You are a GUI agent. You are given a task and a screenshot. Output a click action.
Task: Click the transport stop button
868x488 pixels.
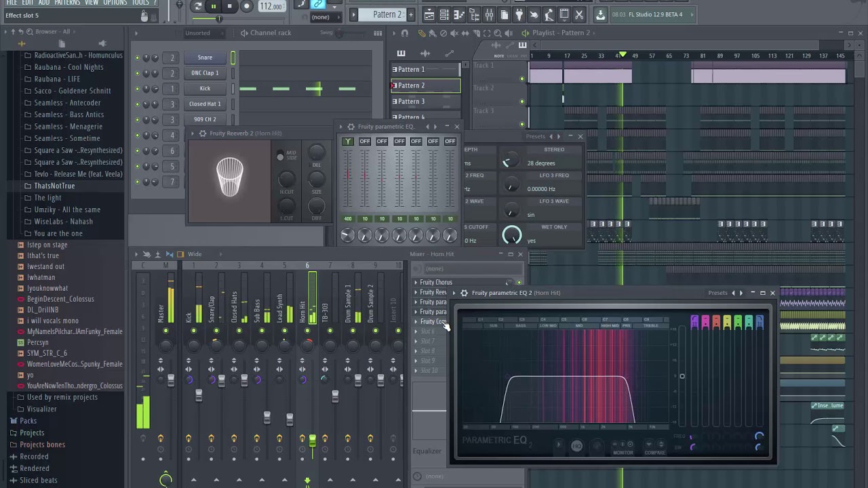229,7
